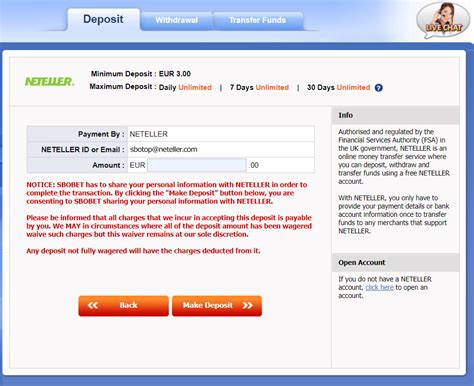This screenshot has width=474, height=386.
Task: Click the 'Please be informed' charges paragraph
Action: 169,226
